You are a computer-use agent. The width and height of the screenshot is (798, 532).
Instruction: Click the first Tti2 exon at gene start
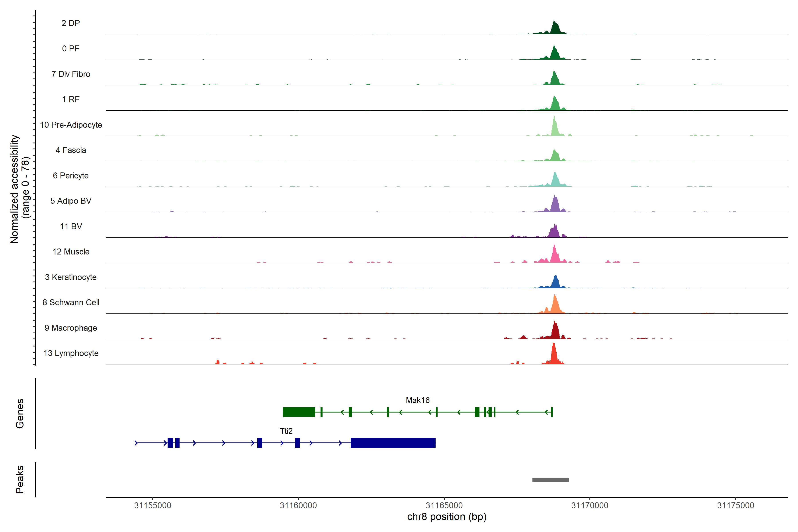click(x=170, y=443)
